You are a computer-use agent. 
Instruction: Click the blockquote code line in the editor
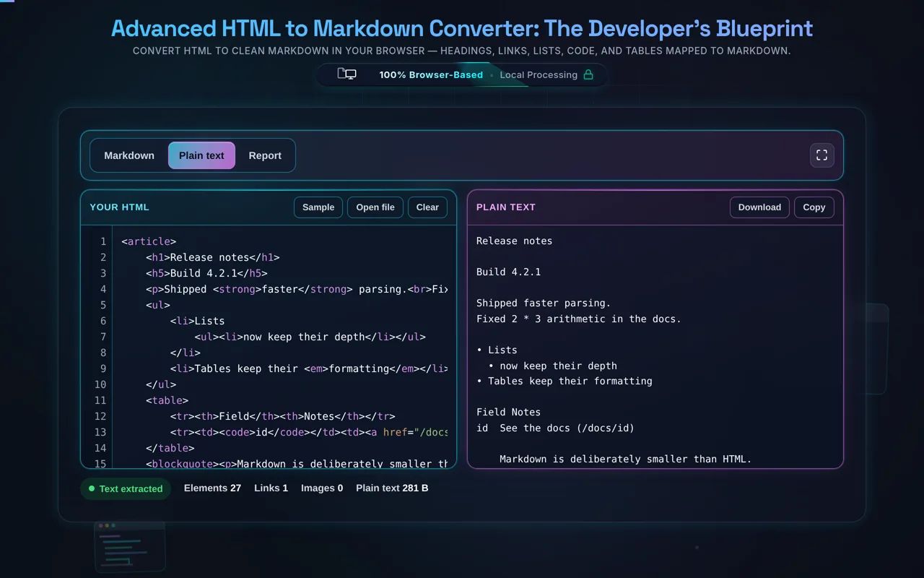[x=297, y=464]
